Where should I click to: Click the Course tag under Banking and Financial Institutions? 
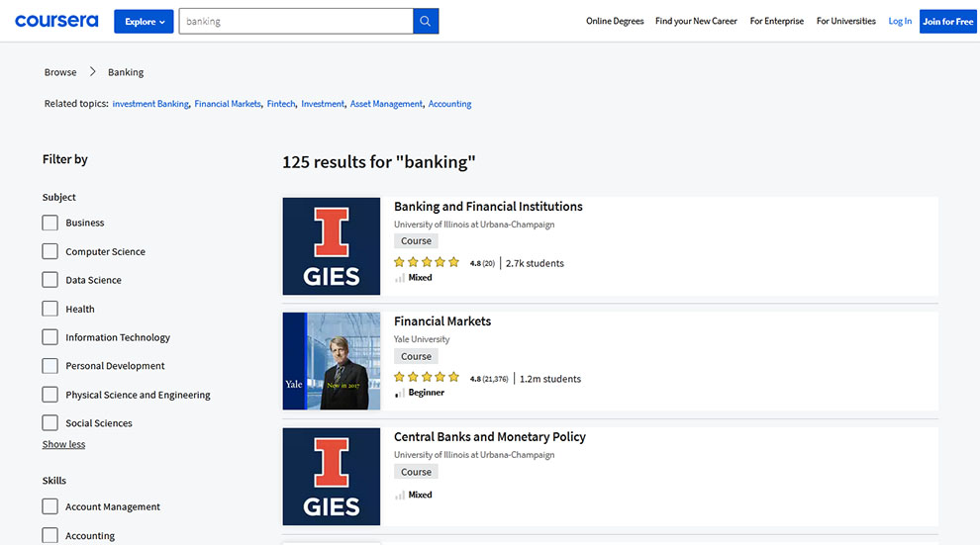point(416,241)
